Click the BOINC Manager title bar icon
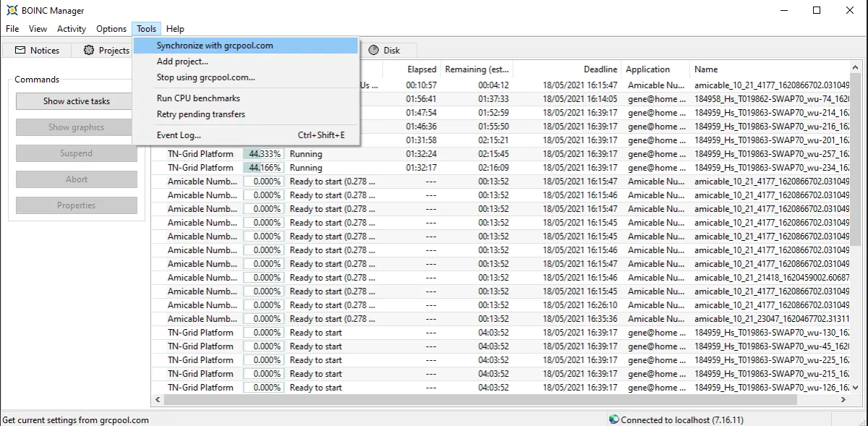This screenshot has height=426, width=868. 12,11
